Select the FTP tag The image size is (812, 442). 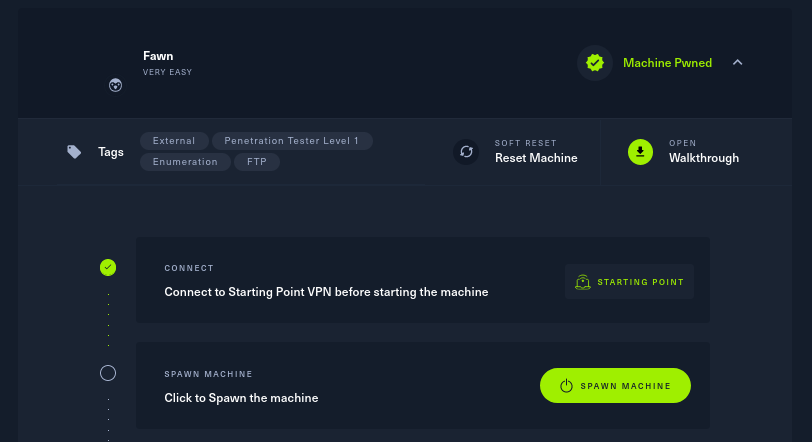(x=257, y=162)
